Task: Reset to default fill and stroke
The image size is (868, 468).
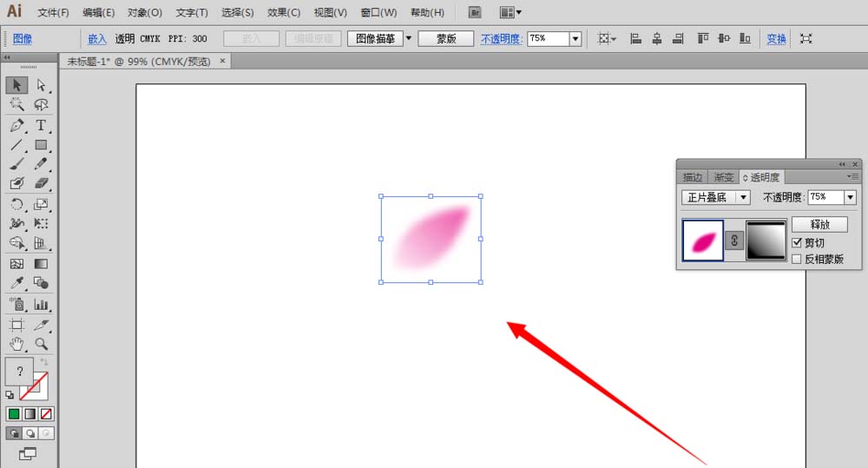Action: [x=10, y=395]
